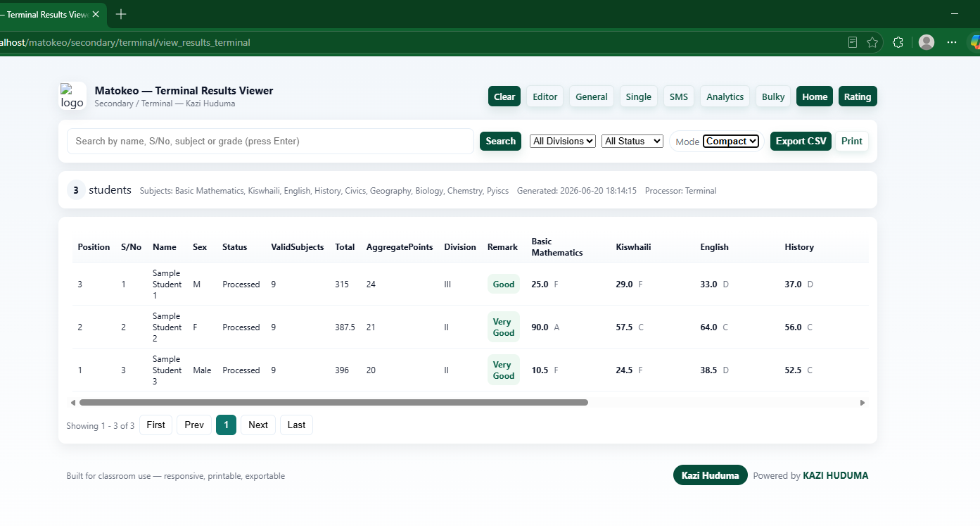The height and width of the screenshot is (526, 980).
Task: Select the Sample Student 2 name cell
Action: coord(167,327)
